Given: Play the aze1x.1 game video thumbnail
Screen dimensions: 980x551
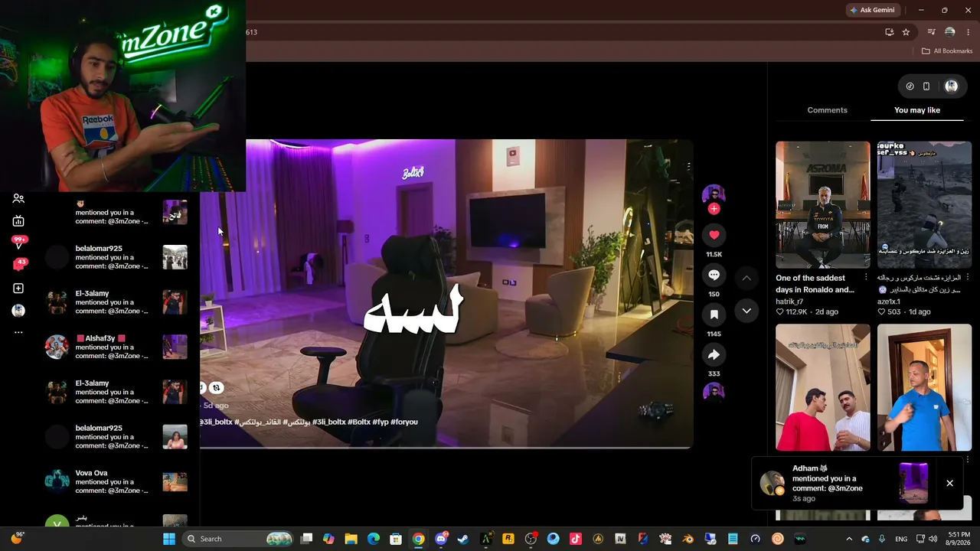Looking at the screenshot, I should click(x=924, y=205).
